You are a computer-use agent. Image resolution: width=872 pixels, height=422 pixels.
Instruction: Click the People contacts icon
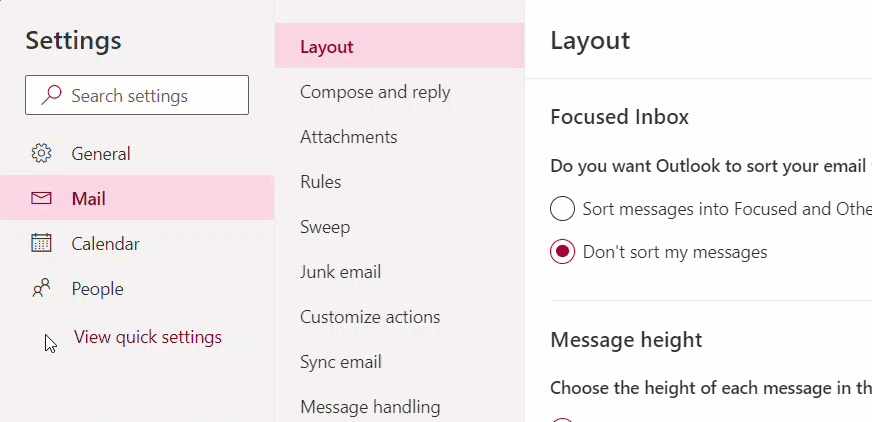[x=41, y=289]
